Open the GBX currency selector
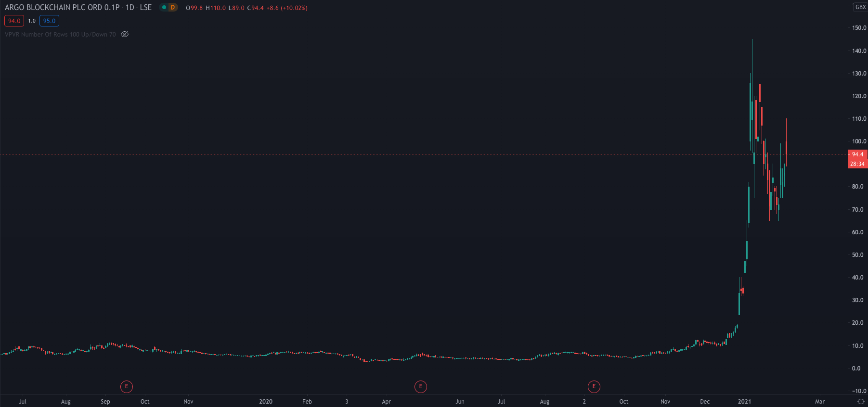The image size is (868, 407). 860,7
